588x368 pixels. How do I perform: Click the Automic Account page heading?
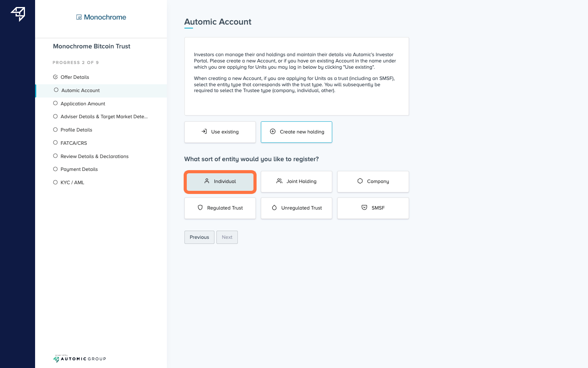click(x=218, y=22)
